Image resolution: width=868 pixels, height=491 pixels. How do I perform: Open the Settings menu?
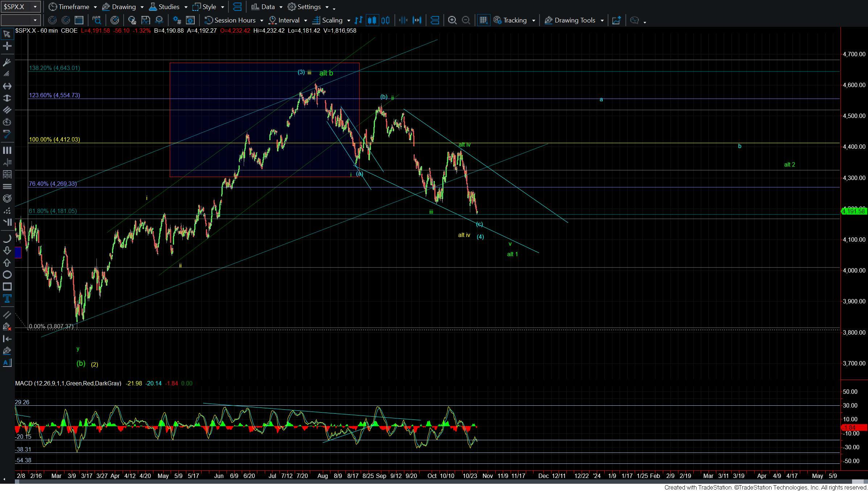(x=305, y=7)
